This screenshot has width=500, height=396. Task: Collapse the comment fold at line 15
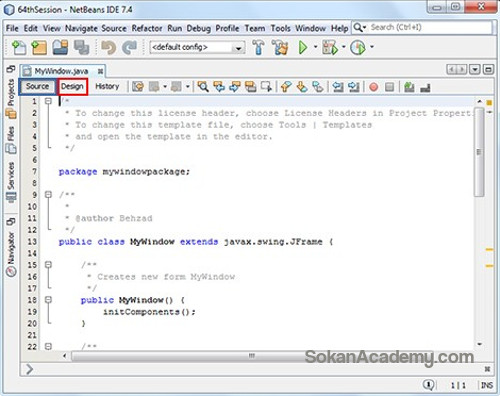point(48,264)
